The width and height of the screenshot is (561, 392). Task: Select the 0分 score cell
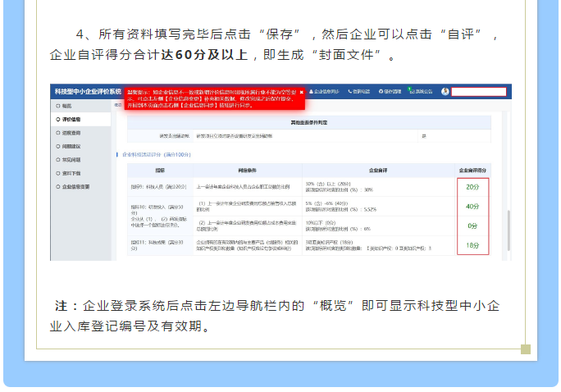pyautogui.click(x=472, y=226)
